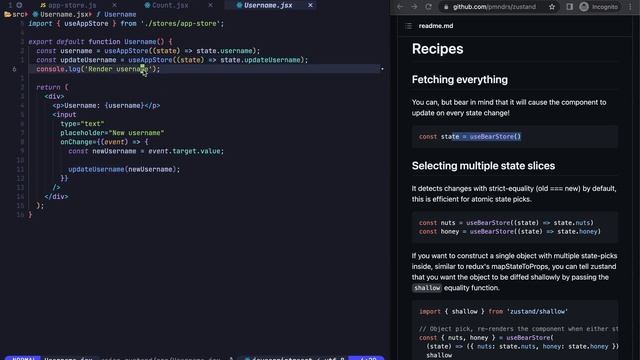Viewport: 640px width, 360px height.
Task: Open the Username function breadcrumb
Action: 120,14
